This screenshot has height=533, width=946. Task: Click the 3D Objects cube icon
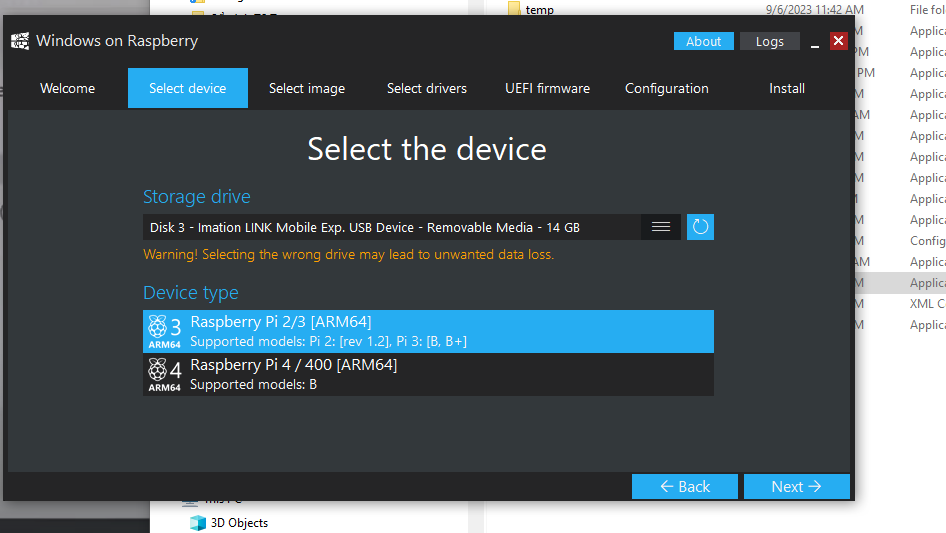198,523
